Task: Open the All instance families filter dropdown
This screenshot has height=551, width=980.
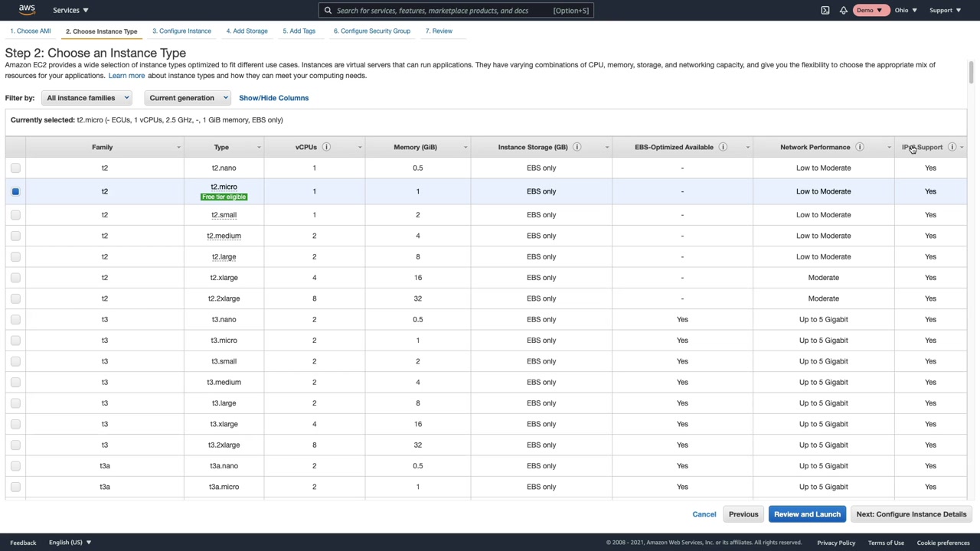Action: (87, 98)
